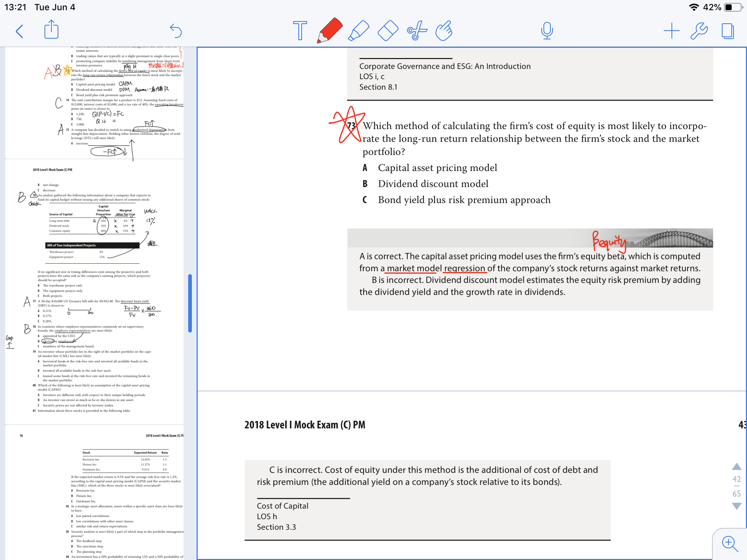Add new item with plus icon
The image size is (747, 560).
(671, 31)
